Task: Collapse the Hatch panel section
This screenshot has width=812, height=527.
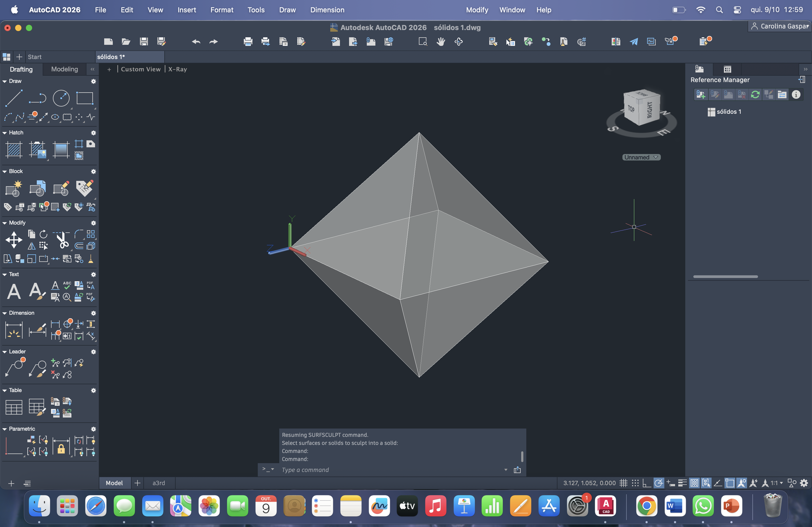Action: click(x=5, y=133)
